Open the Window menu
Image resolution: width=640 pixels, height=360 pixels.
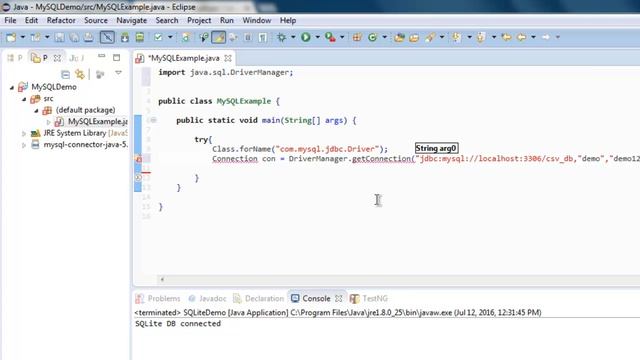(x=257, y=20)
